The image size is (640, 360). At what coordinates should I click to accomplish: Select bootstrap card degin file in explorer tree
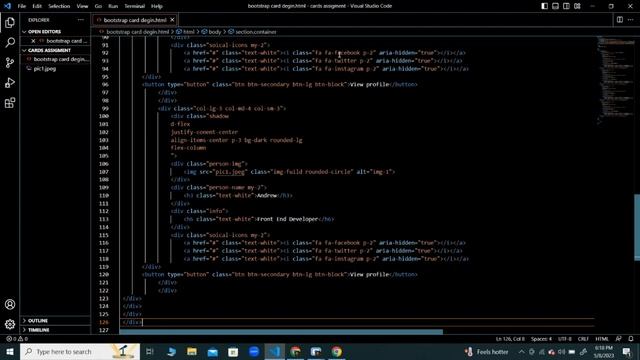tap(60, 59)
